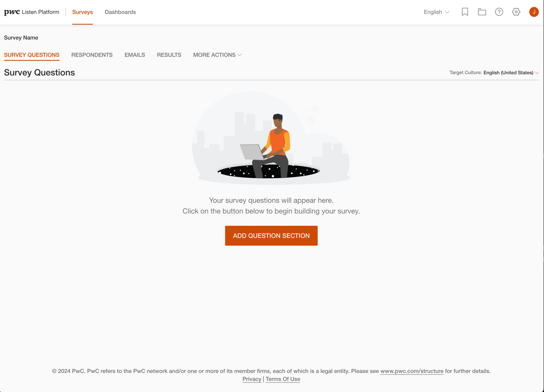Image resolution: width=544 pixels, height=392 pixels.
Task: Open the www.pwc.com/structure link
Action: pyautogui.click(x=412, y=371)
